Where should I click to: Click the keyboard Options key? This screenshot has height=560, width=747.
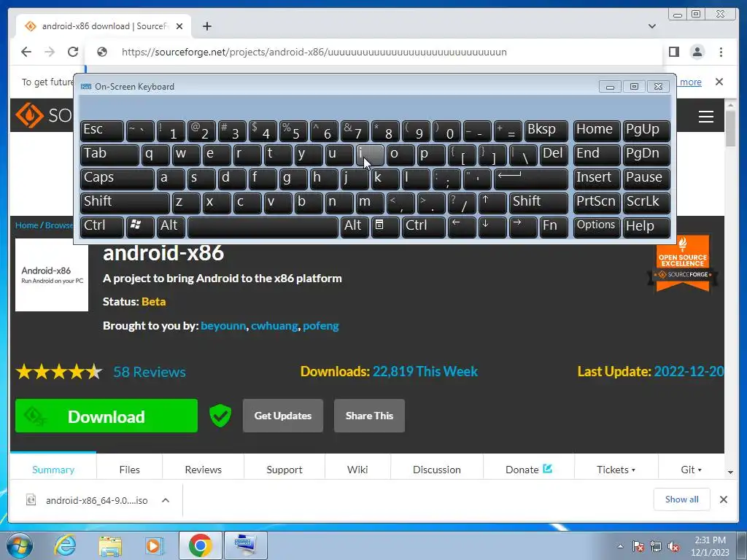point(596,227)
